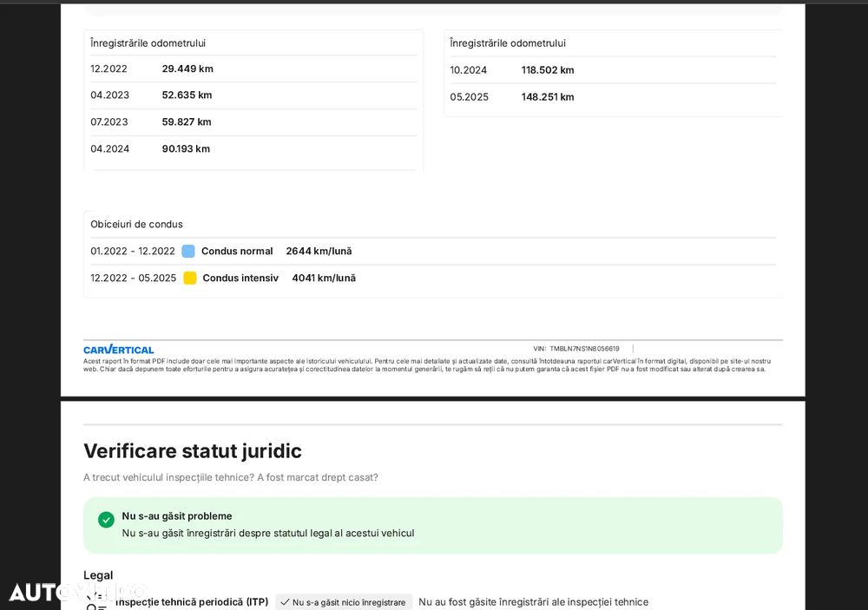This screenshot has width=868, height=610.
Task: Click the ITP inspection icon under Legal
Action: click(x=96, y=602)
